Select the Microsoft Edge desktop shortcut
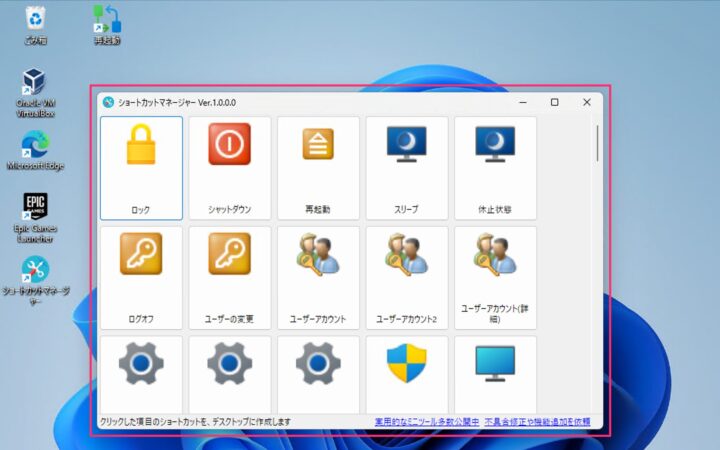The image size is (720, 450). point(35,150)
